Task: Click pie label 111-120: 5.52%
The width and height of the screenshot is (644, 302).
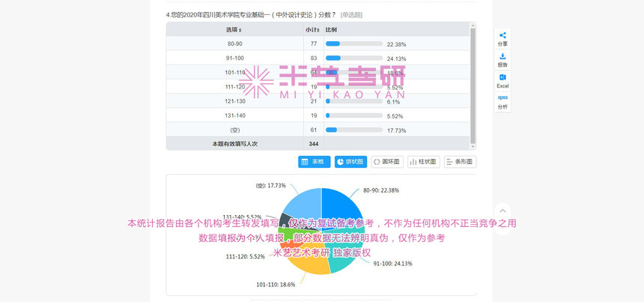Action: coord(245,256)
